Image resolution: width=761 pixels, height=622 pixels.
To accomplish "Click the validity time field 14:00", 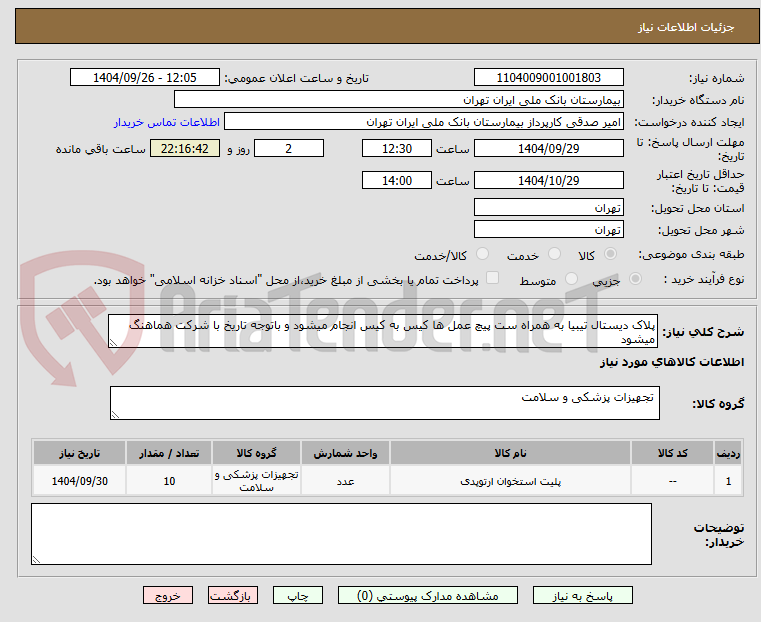I will [397, 180].
